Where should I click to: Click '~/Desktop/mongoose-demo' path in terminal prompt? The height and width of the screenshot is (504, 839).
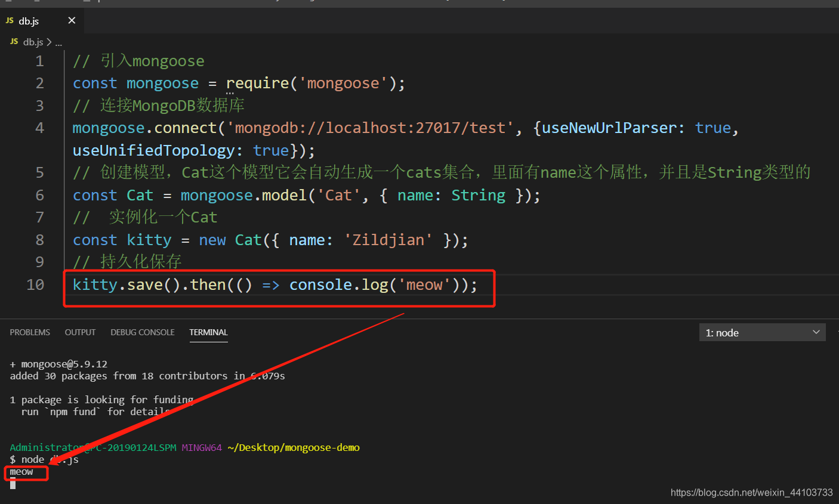294,447
